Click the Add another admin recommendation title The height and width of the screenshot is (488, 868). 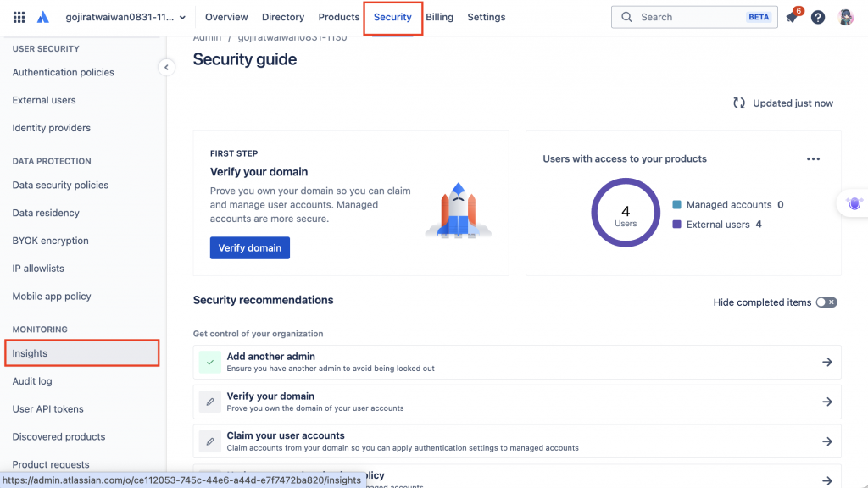270,357
